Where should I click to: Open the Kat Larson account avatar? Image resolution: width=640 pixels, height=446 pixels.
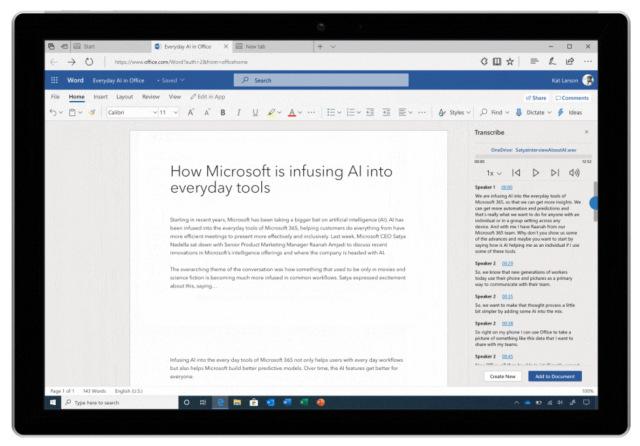tap(588, 80)
